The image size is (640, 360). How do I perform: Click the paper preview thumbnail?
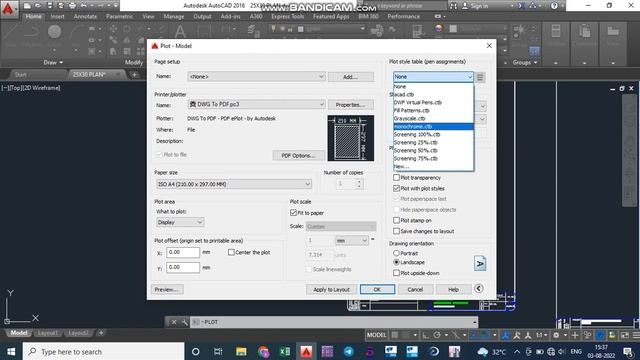[351, 138]
